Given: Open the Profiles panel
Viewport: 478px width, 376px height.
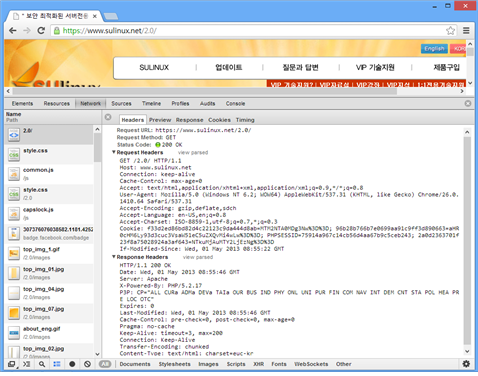Looking at the screenshot, I should coord(180,104).
